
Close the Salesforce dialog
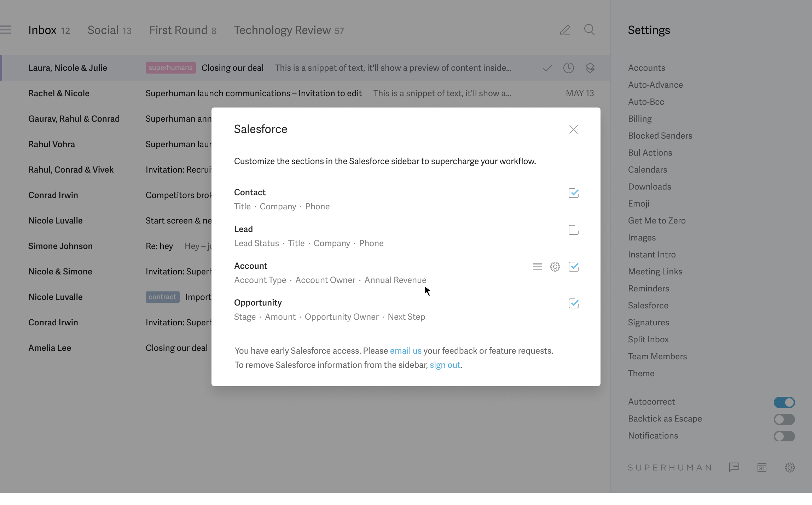point(574,129)
